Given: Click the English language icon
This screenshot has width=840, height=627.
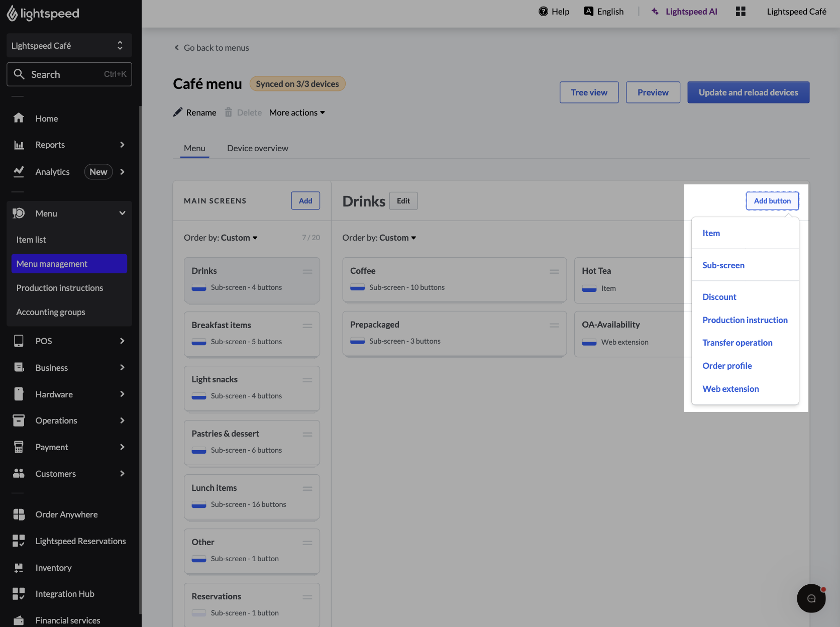Looking at the screenshot, I should [588, 11].
